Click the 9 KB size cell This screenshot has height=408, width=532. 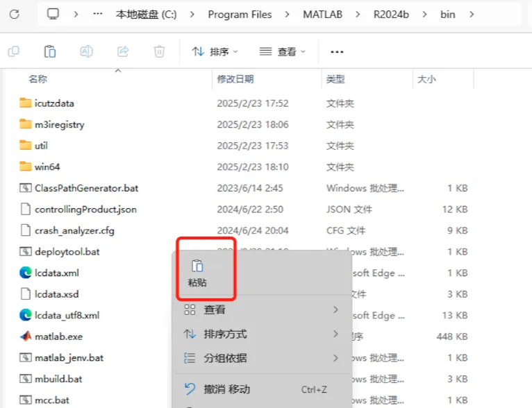click(x=458, y=230)
